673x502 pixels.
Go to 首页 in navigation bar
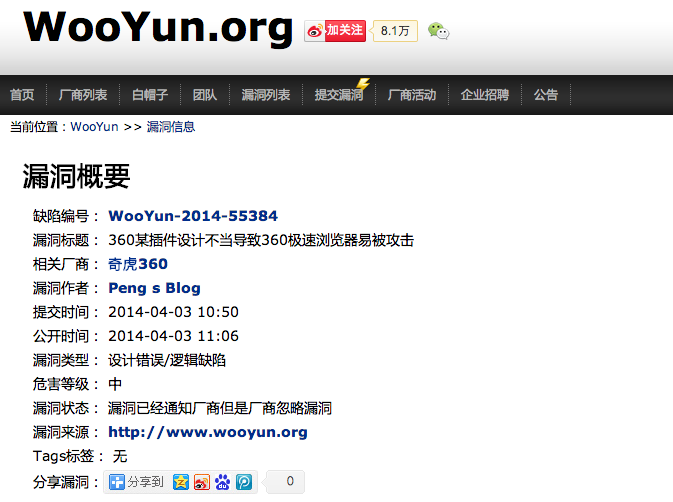tap(22, 95)
